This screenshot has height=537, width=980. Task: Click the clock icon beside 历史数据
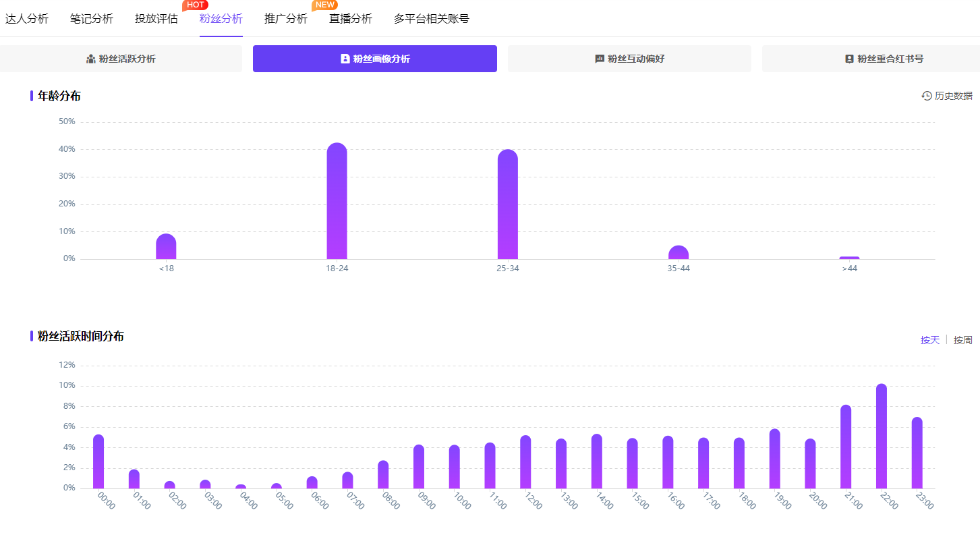coord(927,96)
